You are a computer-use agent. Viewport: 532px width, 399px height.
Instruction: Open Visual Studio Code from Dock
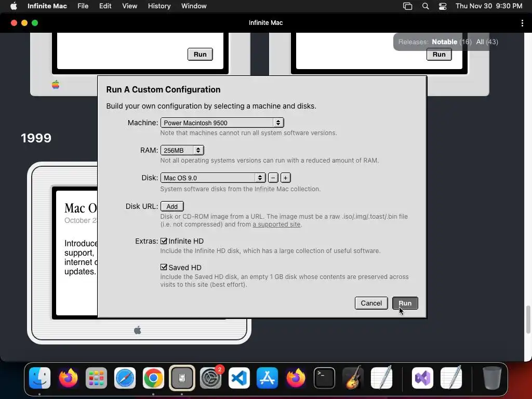tap(239, 378)
